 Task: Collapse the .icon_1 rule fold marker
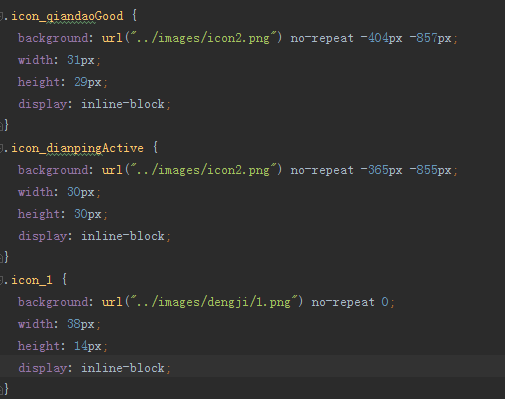pyautogui.click(x=1, y=280)
